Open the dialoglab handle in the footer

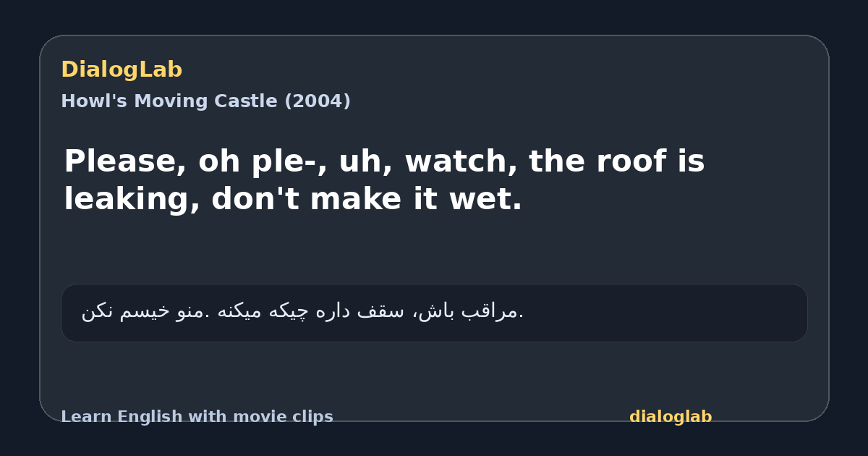[x=671, y=417]
